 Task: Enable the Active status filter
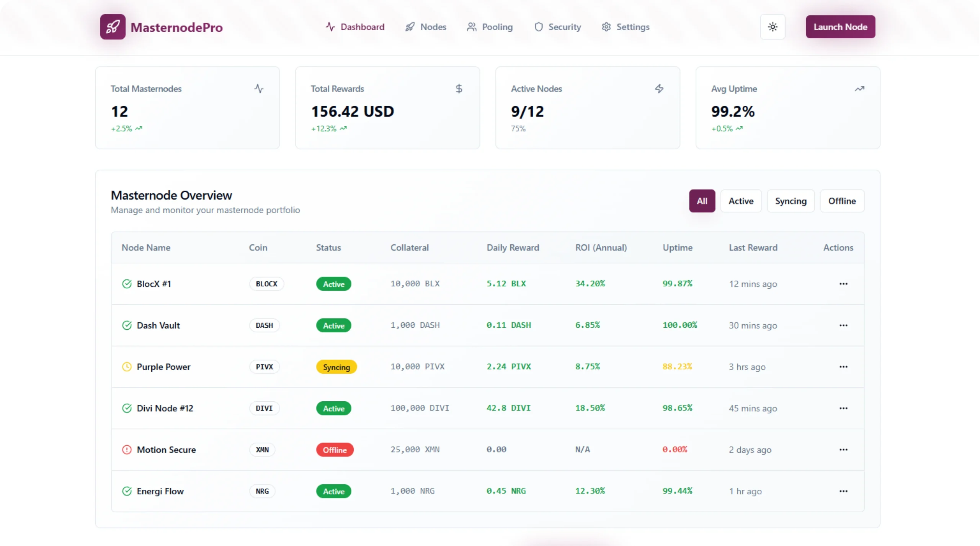(x=741, y=201)
